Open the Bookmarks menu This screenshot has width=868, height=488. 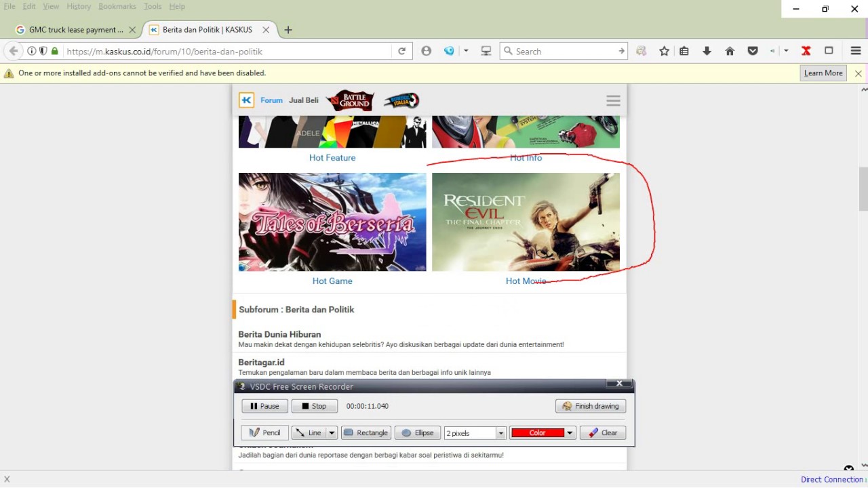[117, 6]
